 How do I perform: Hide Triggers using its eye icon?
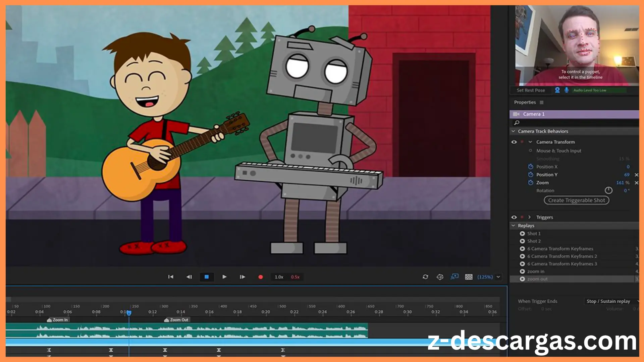514,217
